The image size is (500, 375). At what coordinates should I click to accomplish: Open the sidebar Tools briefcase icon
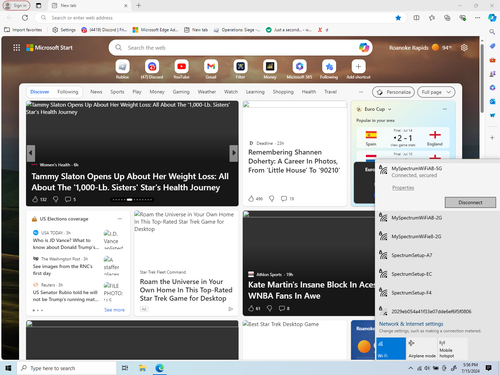coord(492,60)
